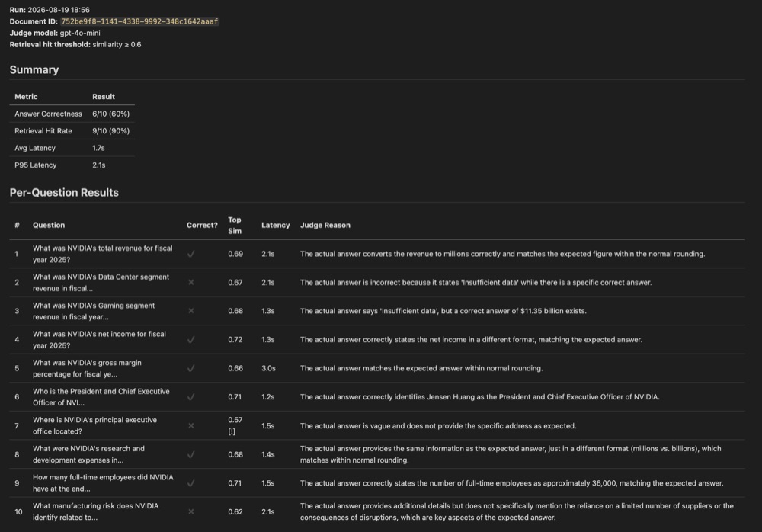762x532 pixels.
Task: Click question text about Gaming segment revenue
Action: click(x=94, y=311)
